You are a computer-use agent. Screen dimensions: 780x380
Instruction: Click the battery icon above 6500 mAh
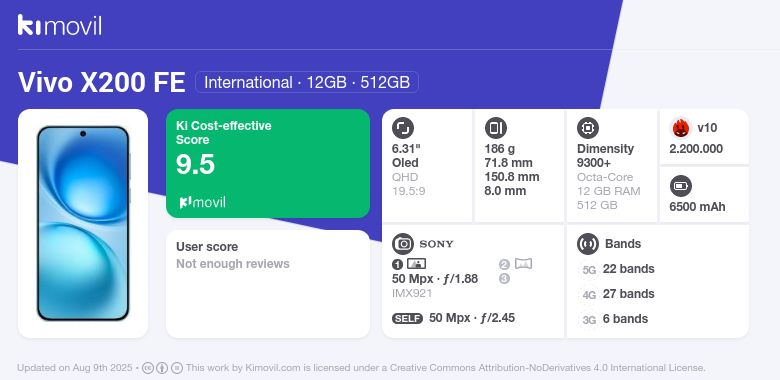(681, 187)
